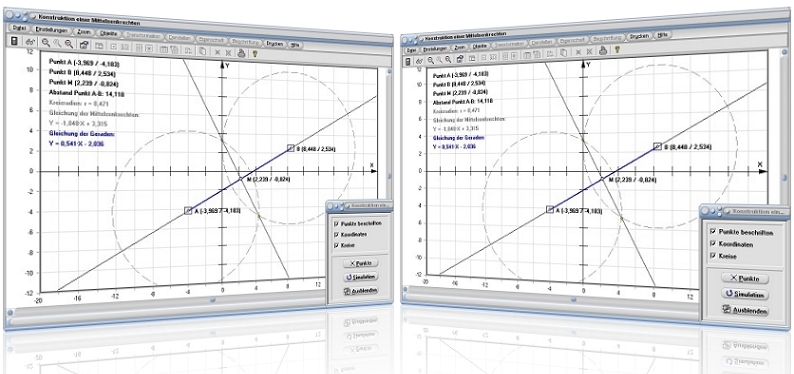The image size is (794, 374).
Task: Click the double X delete-all icon in the right window
Action: tap(589, 51)
